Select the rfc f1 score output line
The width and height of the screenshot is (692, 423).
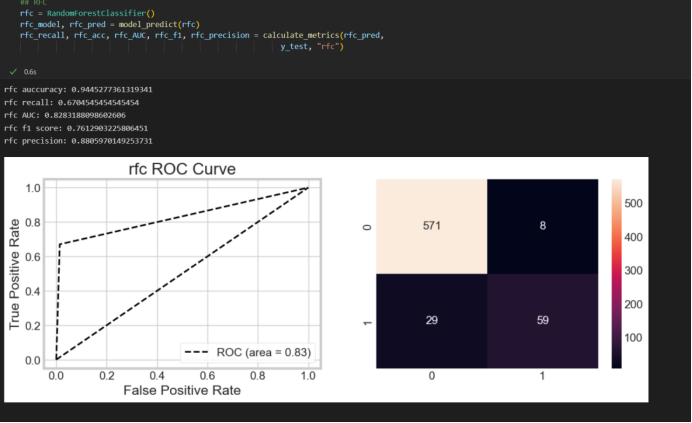(76, 128)
